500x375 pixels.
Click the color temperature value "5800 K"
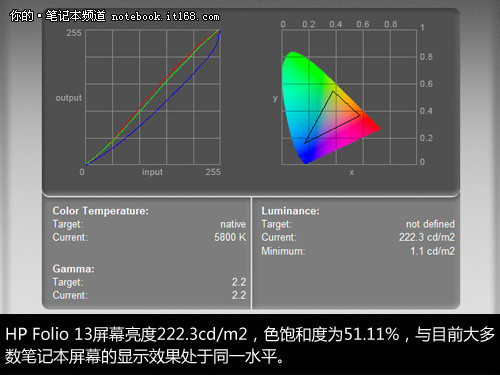tap(230, 237)
